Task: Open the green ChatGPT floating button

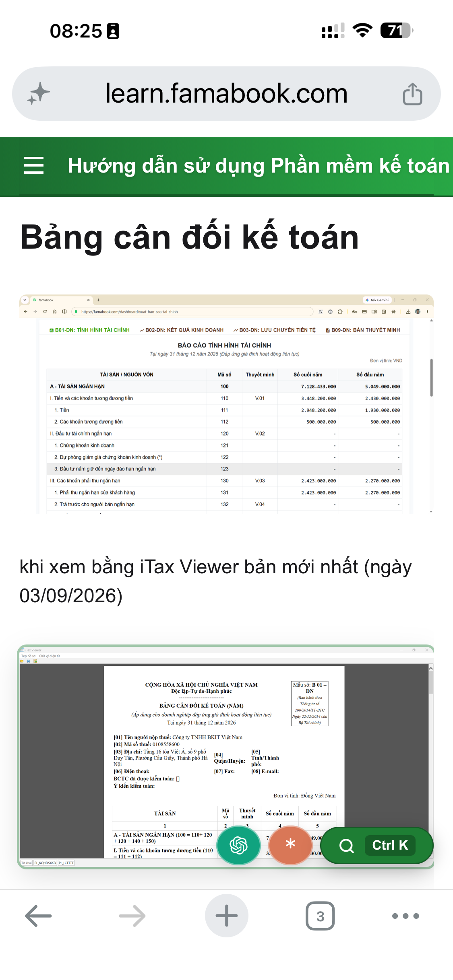Action: coord(238,845)
